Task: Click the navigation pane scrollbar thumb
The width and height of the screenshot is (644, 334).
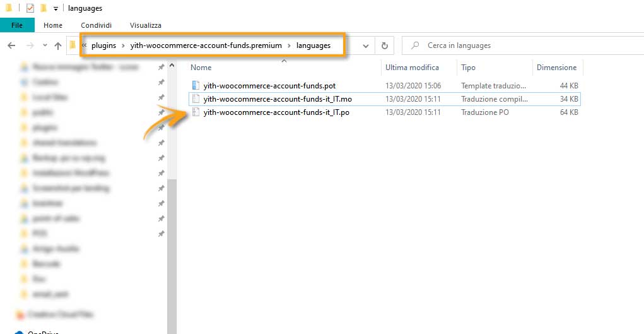Action: click(172, 256)
